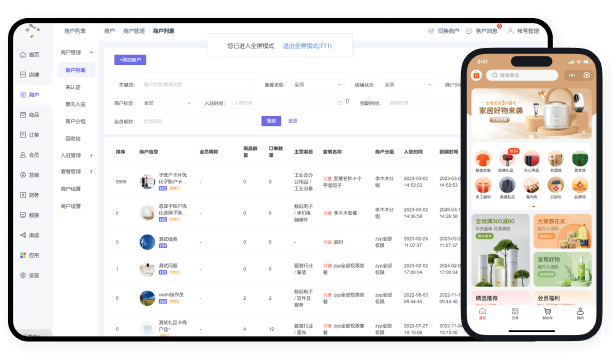This screenshot has width=612, height=360.
Task: Open the 应用 apps icon in sidebar
Action: click(23, 255)
